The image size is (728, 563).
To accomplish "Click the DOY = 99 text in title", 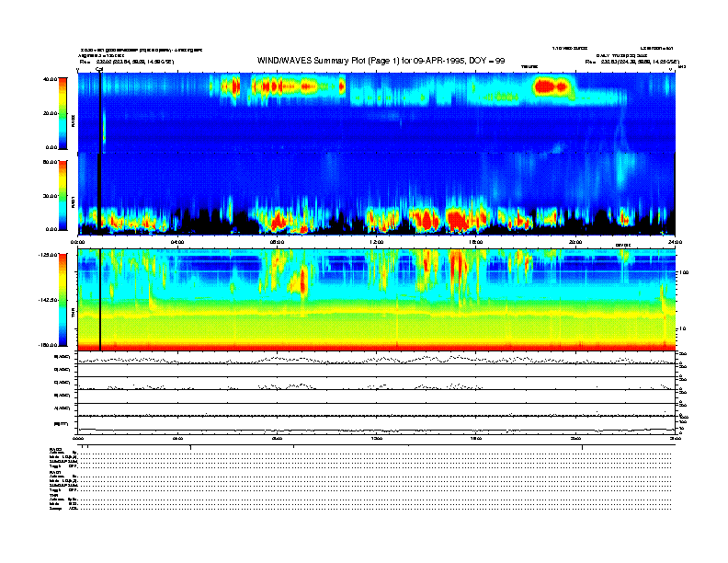I will click(486, 61).
